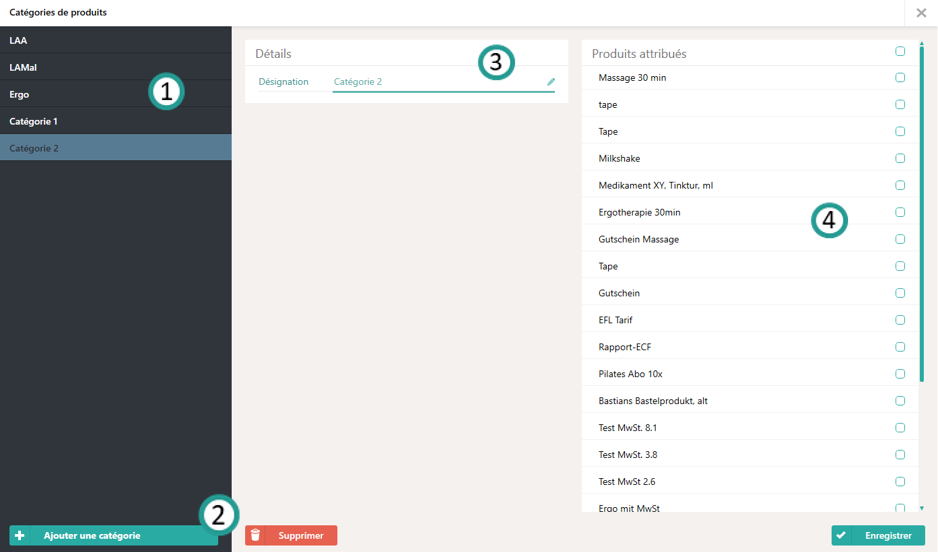
Task: Tick the Gutschein Massage checkbox
Action: [900, 240]
